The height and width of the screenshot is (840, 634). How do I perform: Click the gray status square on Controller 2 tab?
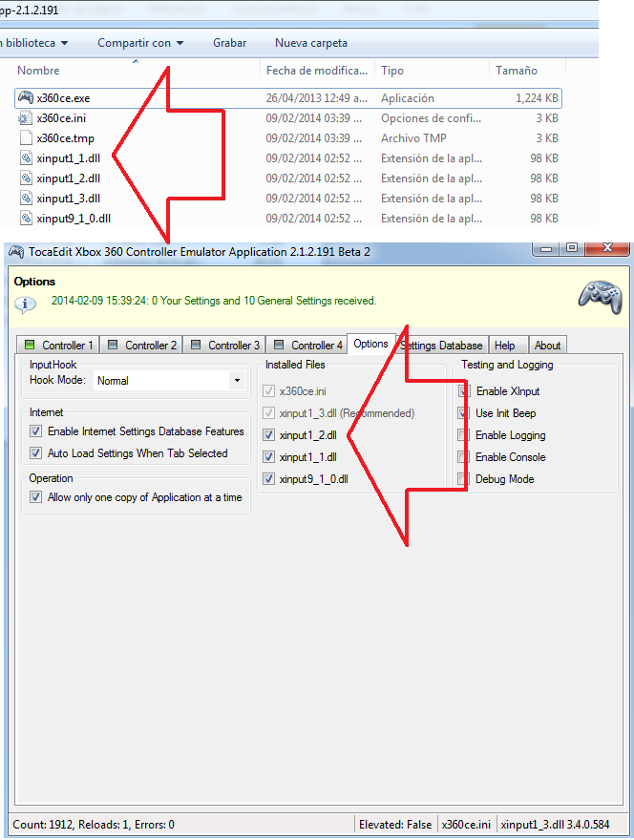tap(113, 345)
